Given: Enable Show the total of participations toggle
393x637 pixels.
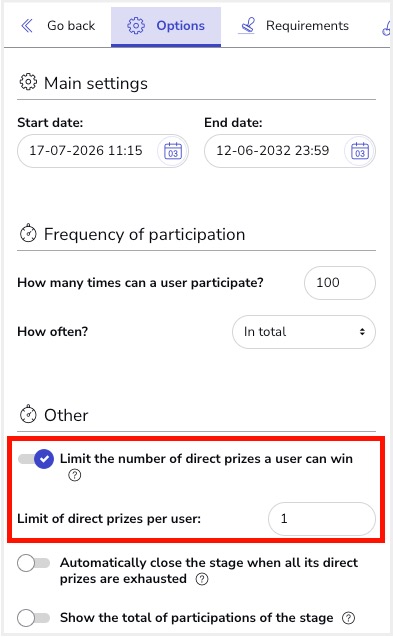Looking at the screenshot, I should [x=33, y=618].
